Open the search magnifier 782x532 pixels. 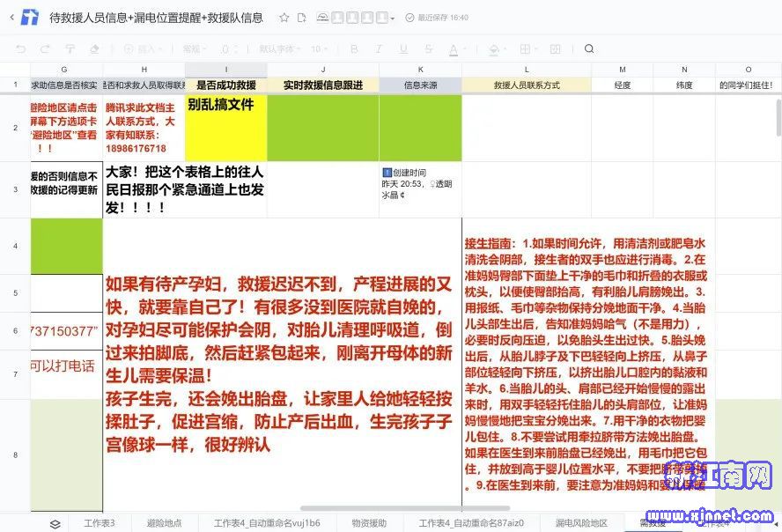pos(589,48)
